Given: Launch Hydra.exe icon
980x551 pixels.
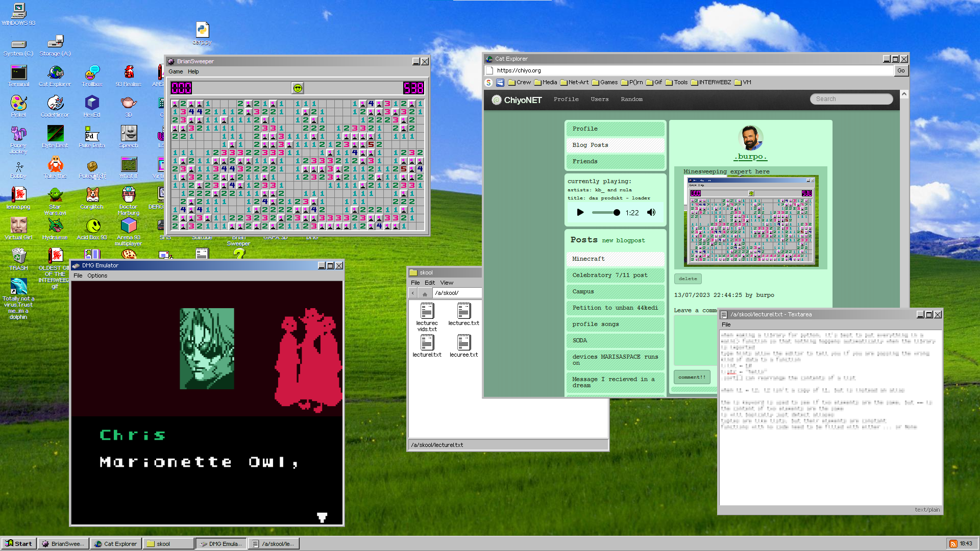Looking at the screenshot, I should (x=55, y=230).
